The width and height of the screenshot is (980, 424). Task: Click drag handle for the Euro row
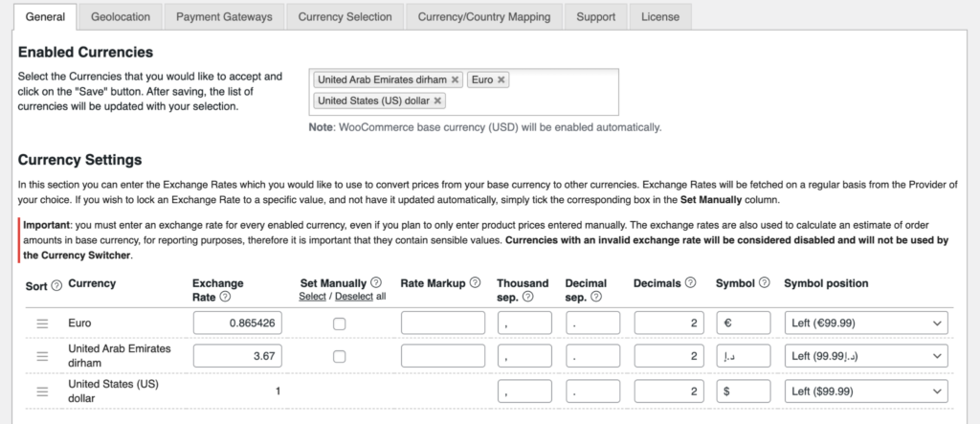pos(42,324)
